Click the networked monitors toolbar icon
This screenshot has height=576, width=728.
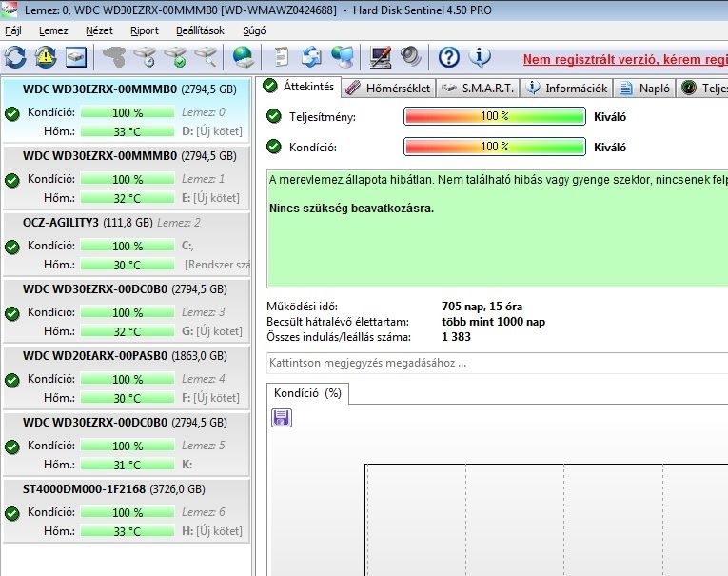pos(343,57)
